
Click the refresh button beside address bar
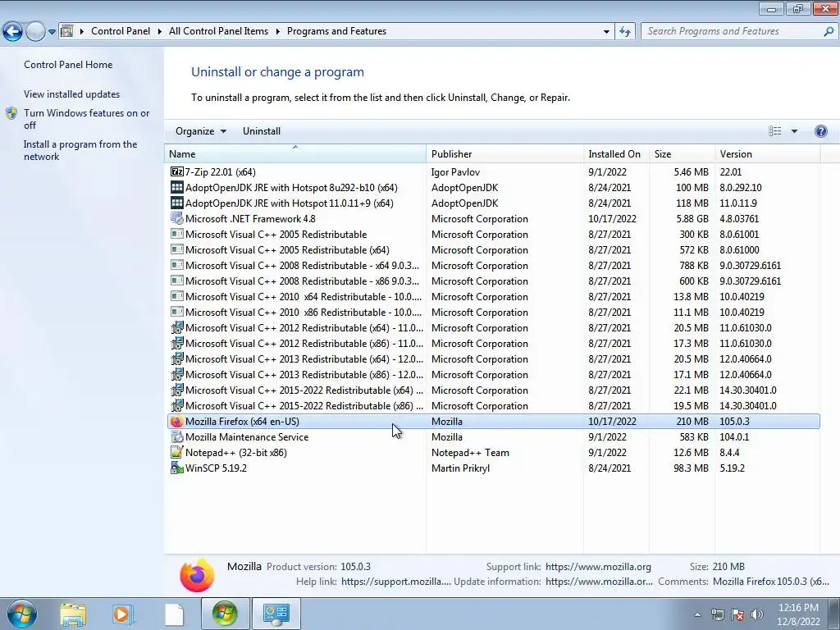pyautogui.click(x=624, y=32)
